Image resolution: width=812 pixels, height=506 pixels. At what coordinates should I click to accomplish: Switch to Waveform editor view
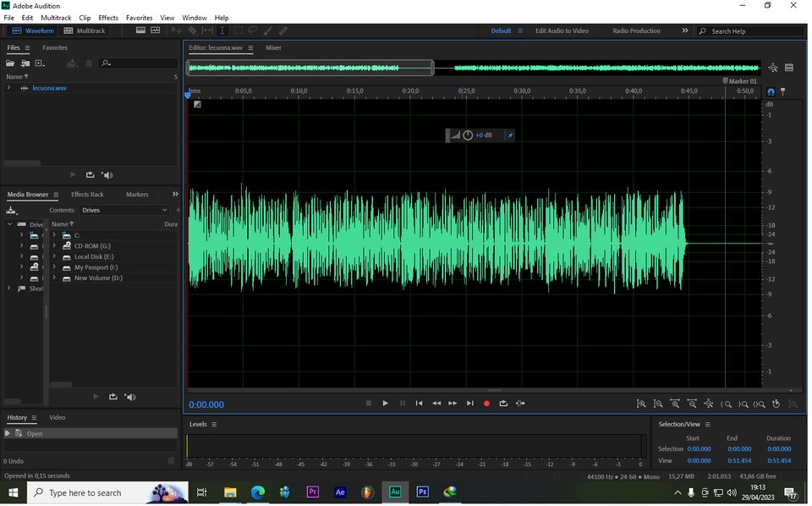point(33,31)
